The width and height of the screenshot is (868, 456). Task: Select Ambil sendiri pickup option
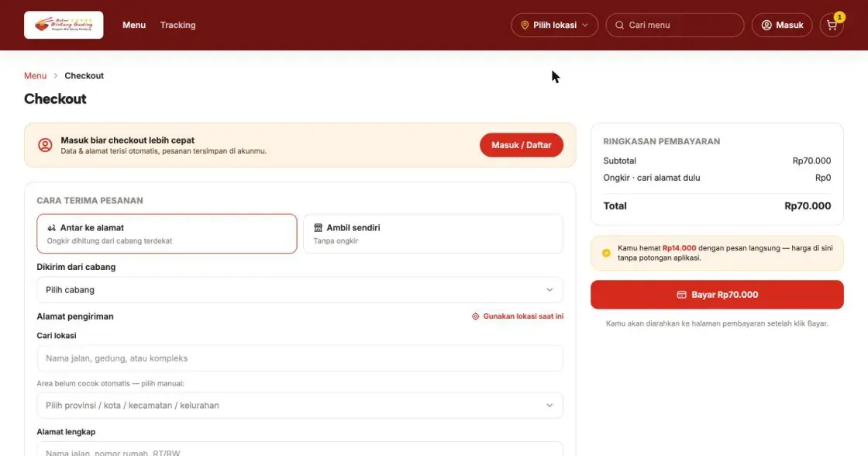tap(433, 234)
